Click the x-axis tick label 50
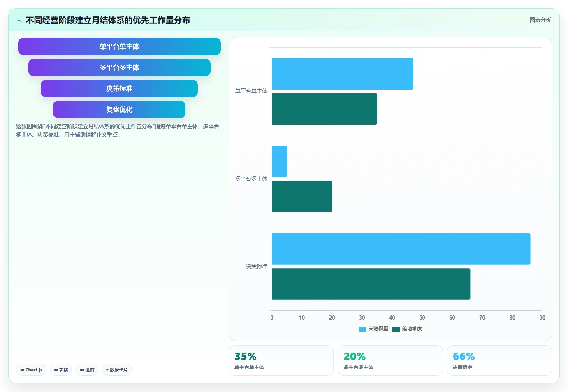 [422, 318]
